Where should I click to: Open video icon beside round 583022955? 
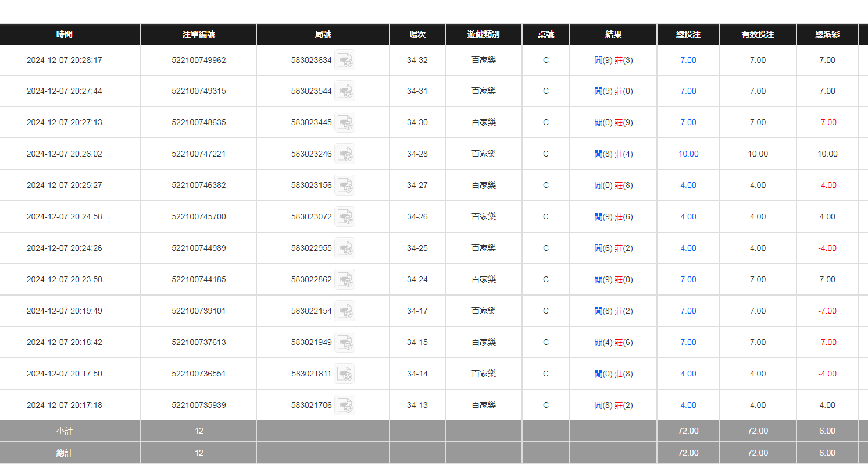pyautogui.click(x=345, y=248)
